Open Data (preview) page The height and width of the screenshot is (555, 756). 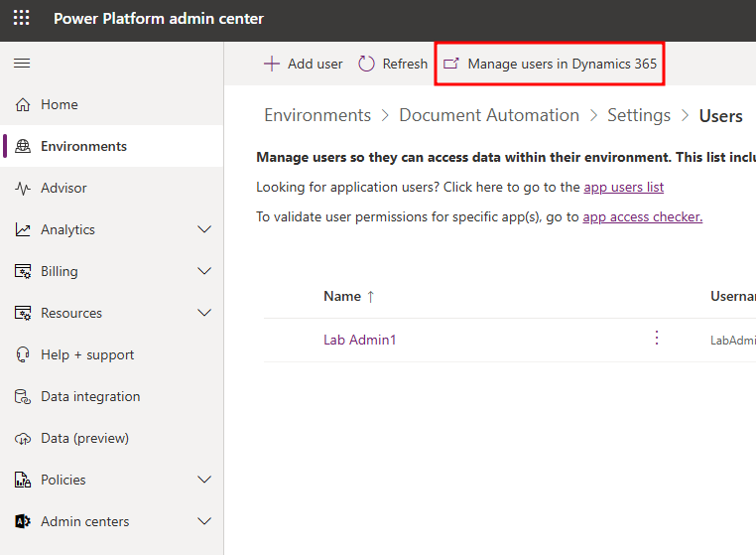(112, 438)
